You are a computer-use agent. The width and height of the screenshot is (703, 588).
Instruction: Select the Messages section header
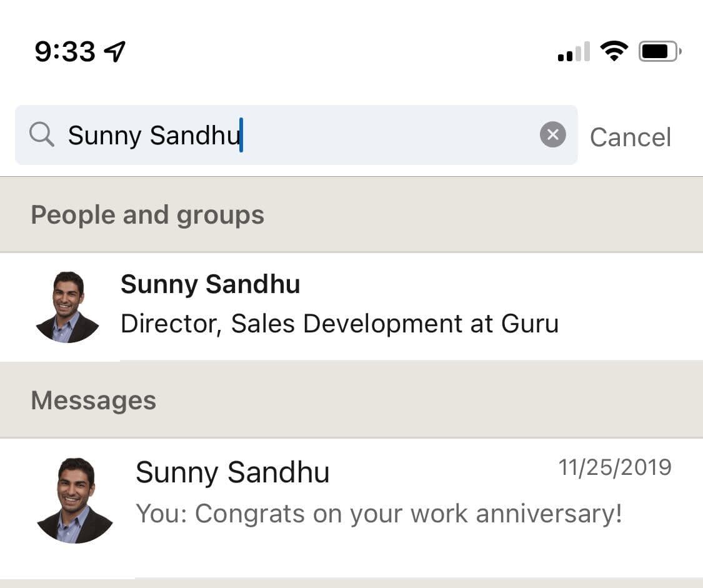coord(92,400)
